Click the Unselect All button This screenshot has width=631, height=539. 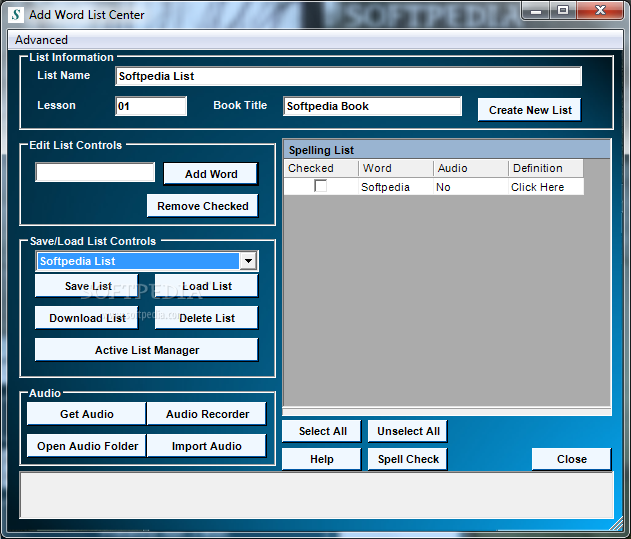coord(408,431)
